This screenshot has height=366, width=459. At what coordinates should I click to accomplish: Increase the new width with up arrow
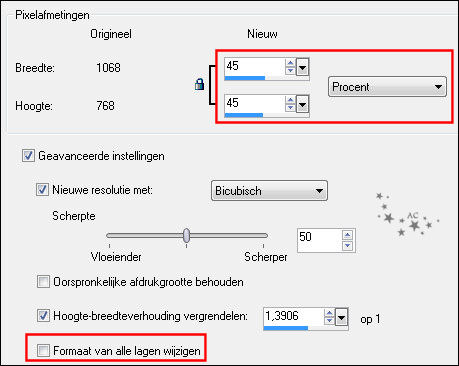tap(290, 63)
